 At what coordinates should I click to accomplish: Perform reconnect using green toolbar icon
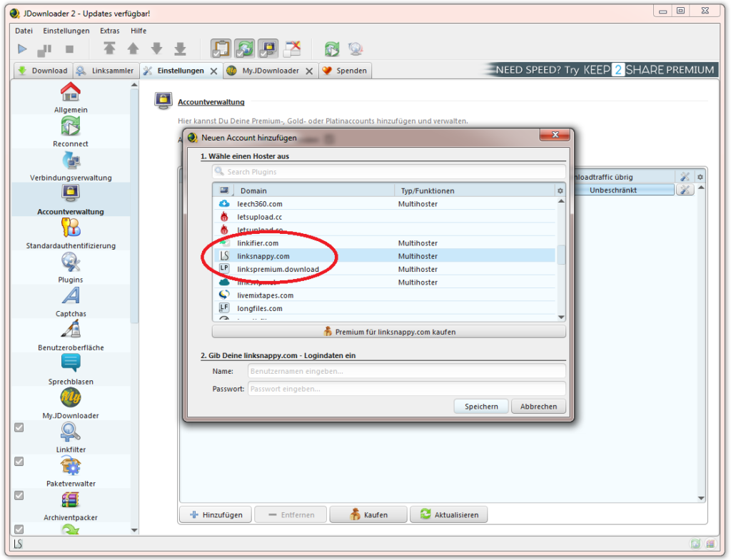pos(332,49)
